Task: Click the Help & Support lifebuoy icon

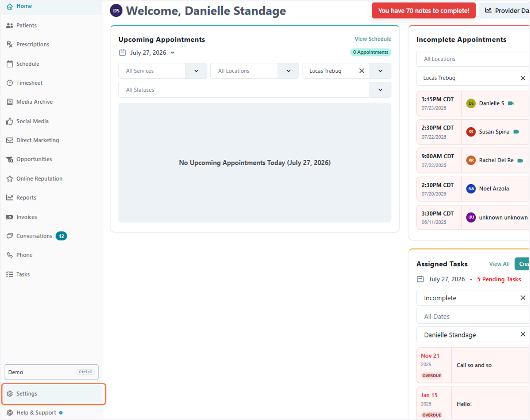Action: (10, 413)
